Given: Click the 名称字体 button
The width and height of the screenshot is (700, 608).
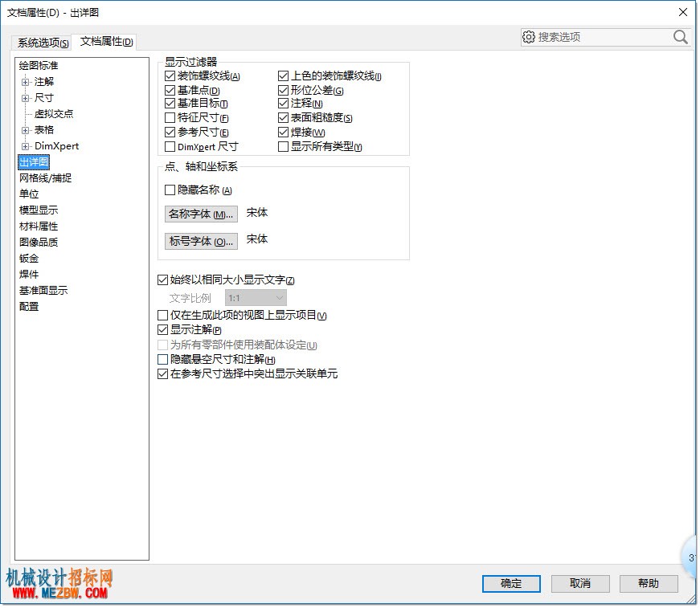Looking at the screenshot, I should pos(202,214).
